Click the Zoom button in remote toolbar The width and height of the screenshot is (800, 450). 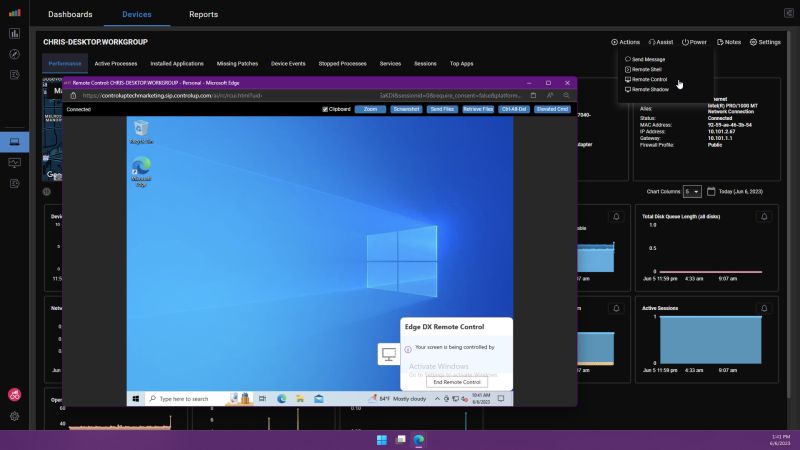[370, 109]
